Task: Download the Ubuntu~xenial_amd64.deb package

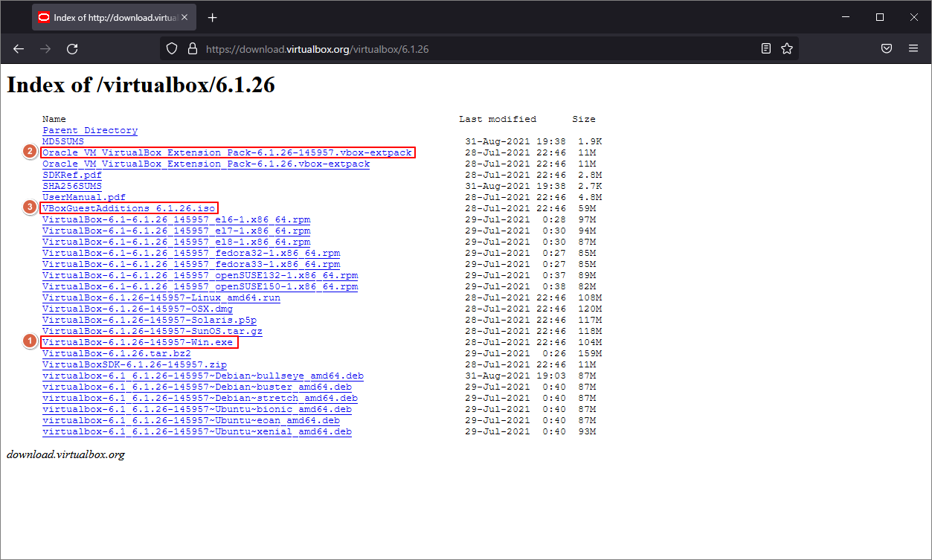Action: click(x=197, y=431)
